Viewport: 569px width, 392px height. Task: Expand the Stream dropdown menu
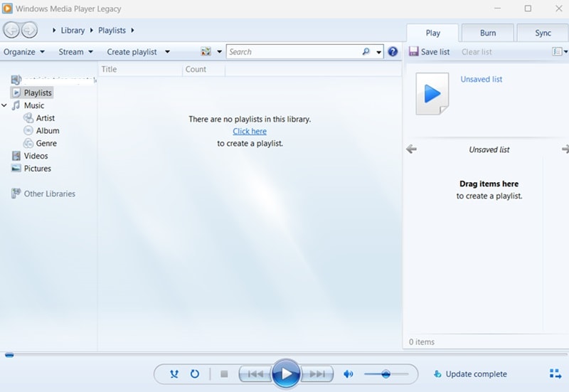tap(75, 52)
